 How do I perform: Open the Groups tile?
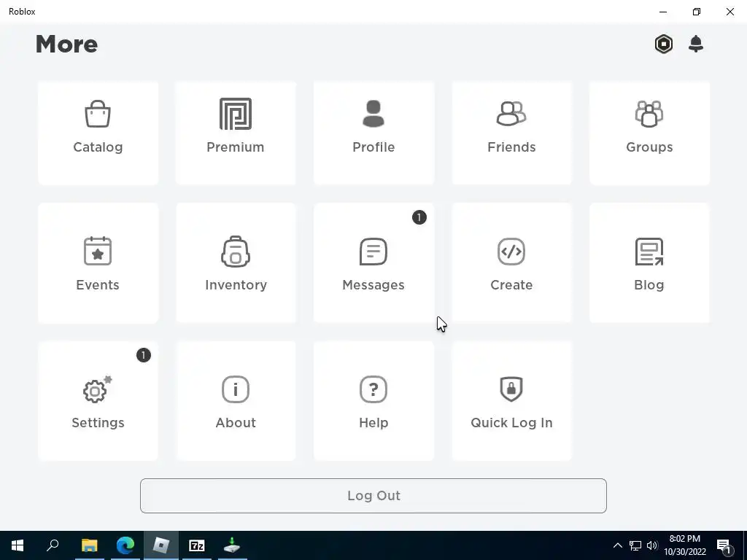(x=649, y=133)
